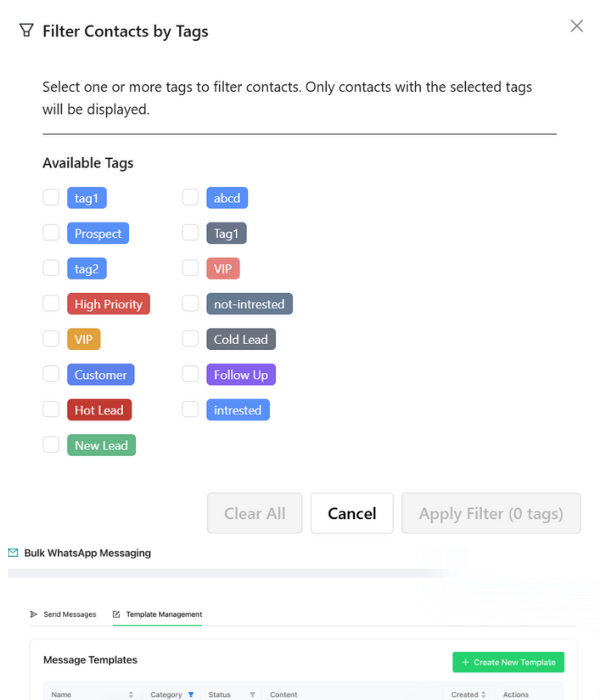Click the Category column filter icon
This screenshot has width=600, height=700.
191,694
